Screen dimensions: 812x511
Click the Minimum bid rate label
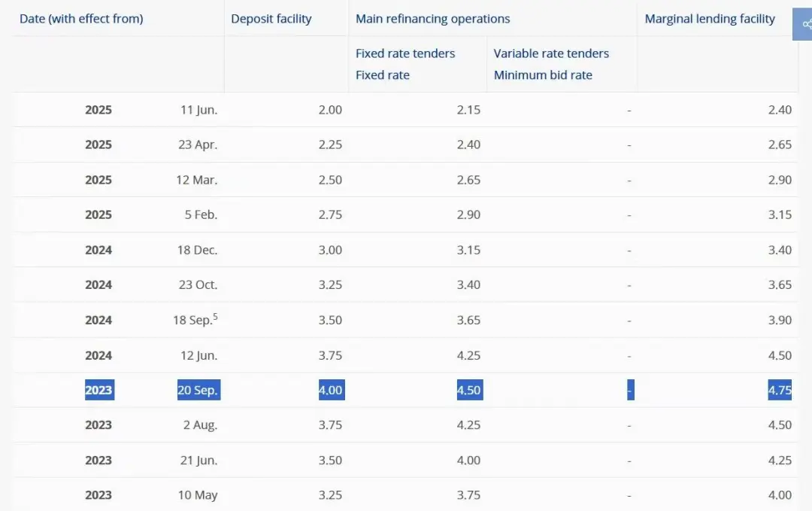[x=543, y=75]
